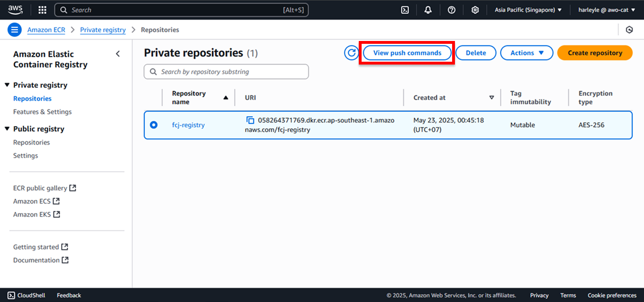Screen dimensions: 644x302
Task: Open the AWS home logo
Action: 15,9
